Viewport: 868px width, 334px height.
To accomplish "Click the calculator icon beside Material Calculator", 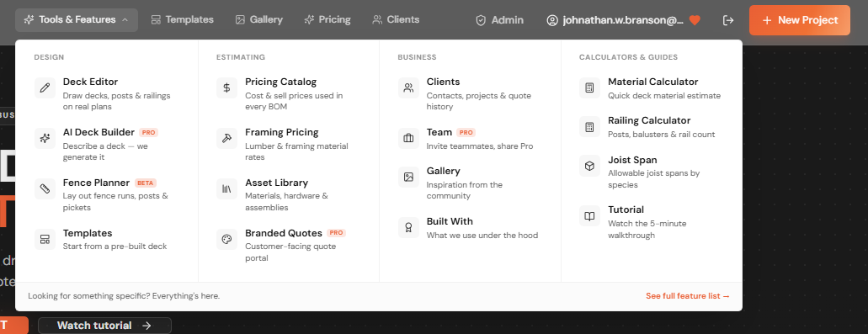I will coord(589,88).
